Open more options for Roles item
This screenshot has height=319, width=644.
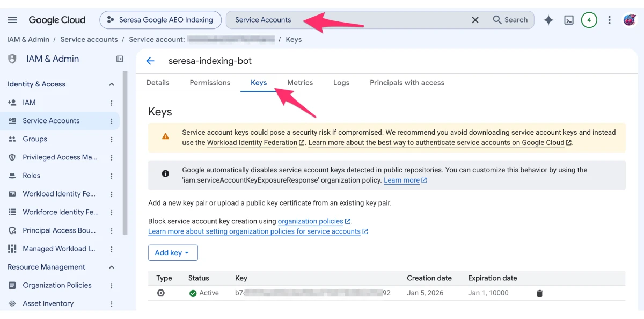tap(112, 176)
